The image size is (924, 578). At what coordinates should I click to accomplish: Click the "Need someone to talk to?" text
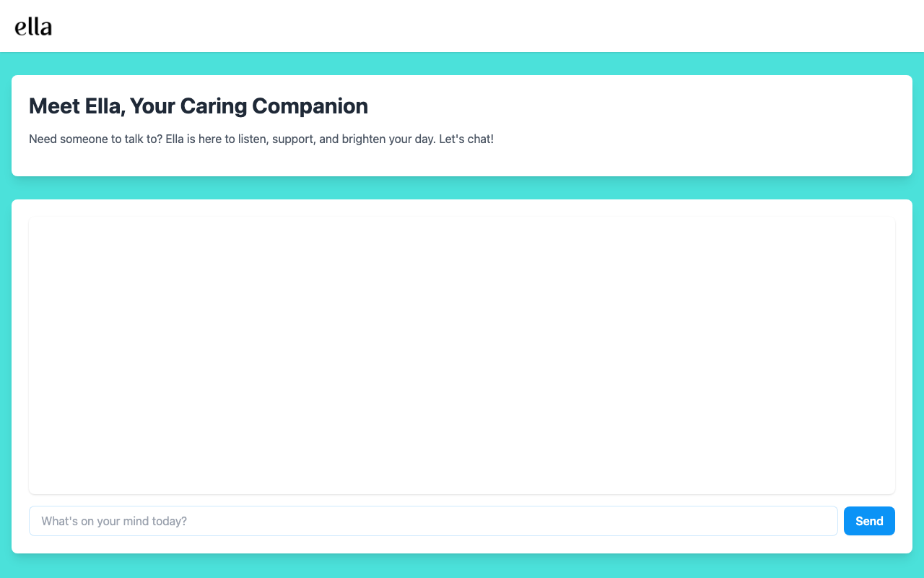click(95, 139)
